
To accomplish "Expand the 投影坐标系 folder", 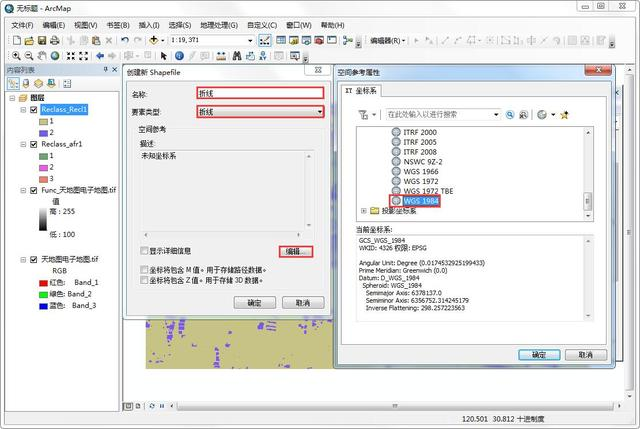I will click(363, 211).
